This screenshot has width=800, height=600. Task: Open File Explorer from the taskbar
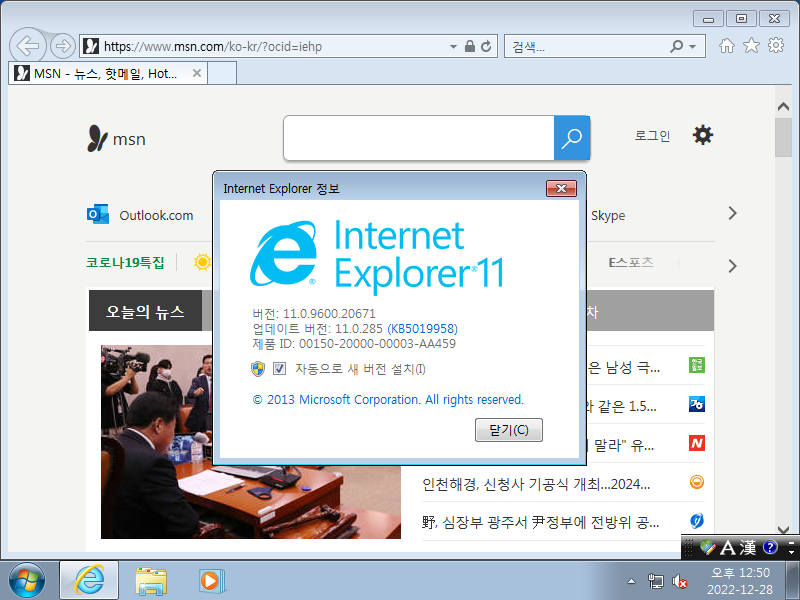coord(151,581)
